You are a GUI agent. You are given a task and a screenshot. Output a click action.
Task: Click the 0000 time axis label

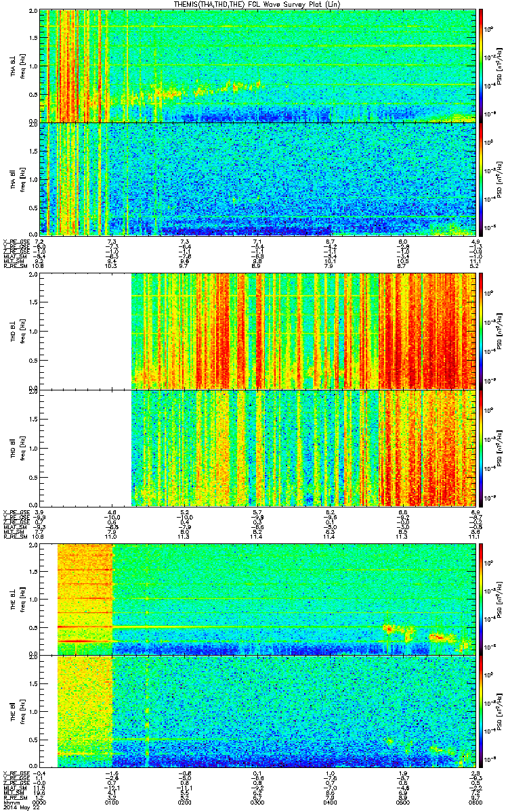pyautogui.click(x=39, y=803)
